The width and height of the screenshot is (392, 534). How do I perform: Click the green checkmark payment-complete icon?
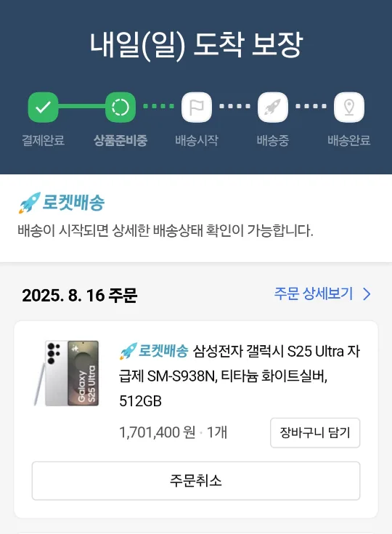[x=43, y=107]
